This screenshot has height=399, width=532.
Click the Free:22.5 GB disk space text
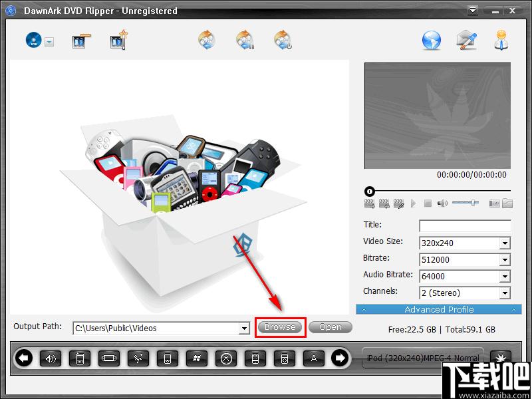pyautogui.click(x=412, y=329)
